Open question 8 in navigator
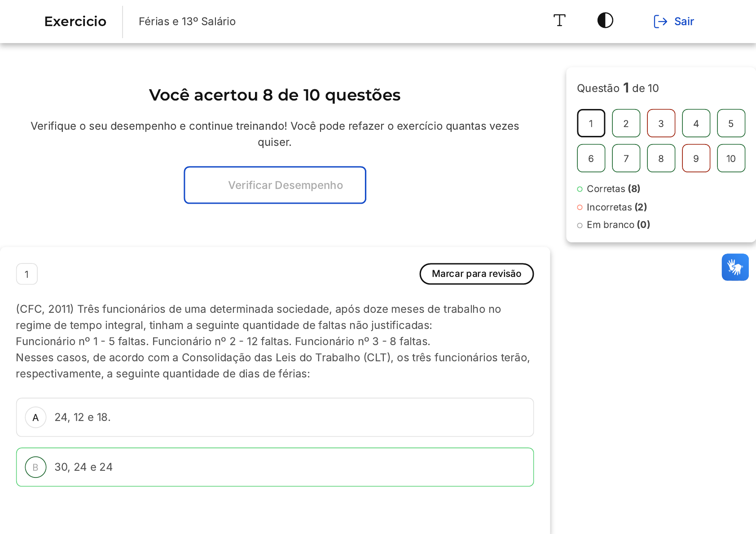 tap(661, 158)
